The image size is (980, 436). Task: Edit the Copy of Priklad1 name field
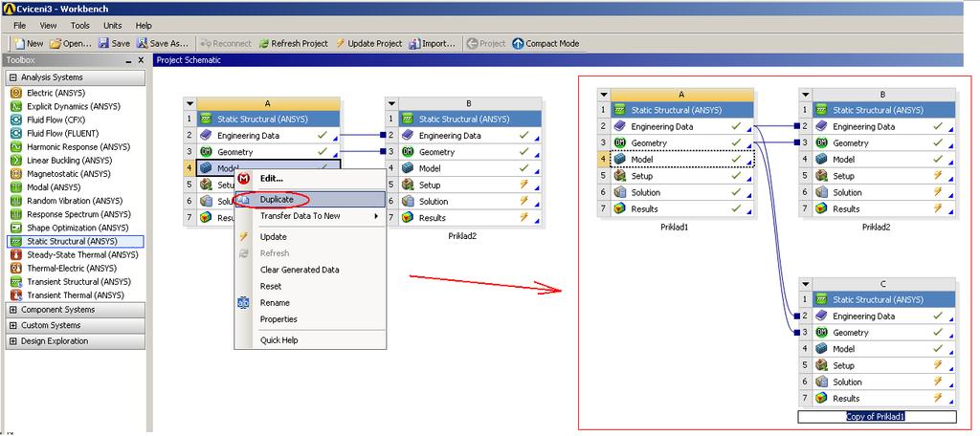[x=877, y=417]
